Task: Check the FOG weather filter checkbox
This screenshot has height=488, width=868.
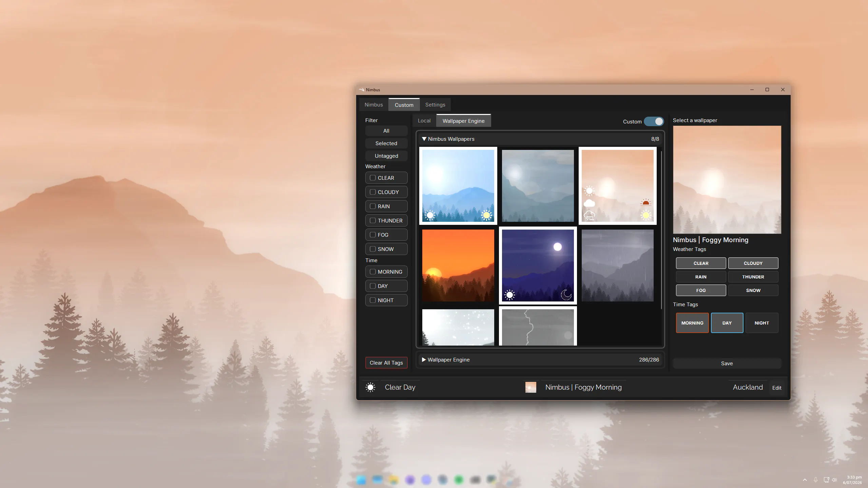Action: (x=373, y=235)
